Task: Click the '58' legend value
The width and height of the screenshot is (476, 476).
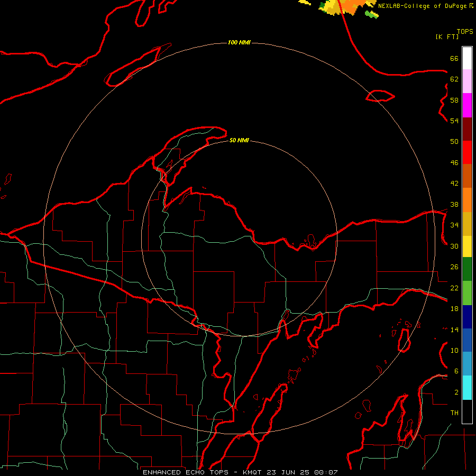Action: [454, 100]
